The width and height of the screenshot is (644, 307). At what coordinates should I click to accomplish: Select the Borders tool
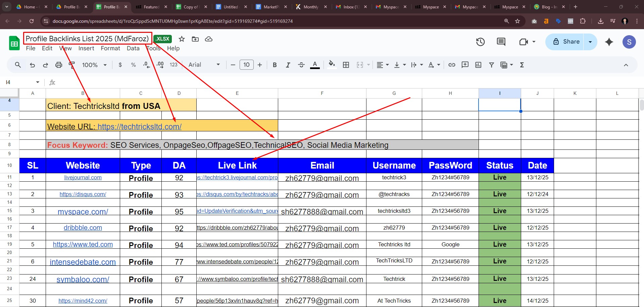(x=346, y=65)
